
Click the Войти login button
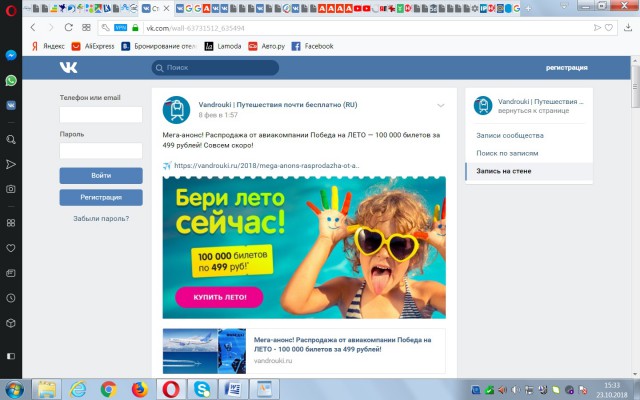(101, 176)
